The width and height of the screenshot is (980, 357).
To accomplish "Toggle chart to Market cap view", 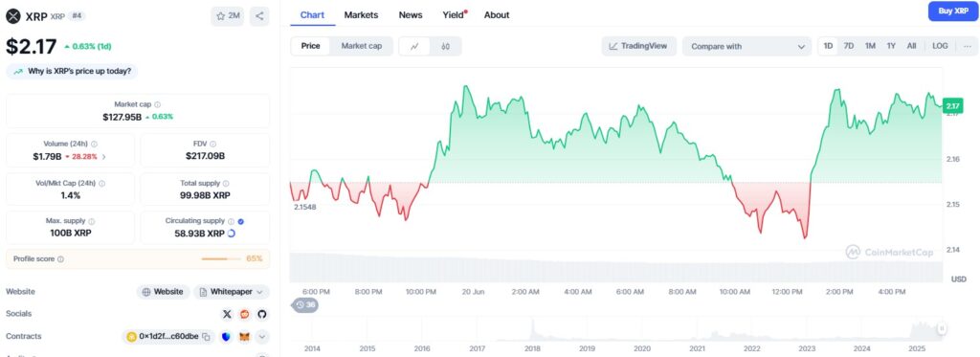I will (361, 46).
